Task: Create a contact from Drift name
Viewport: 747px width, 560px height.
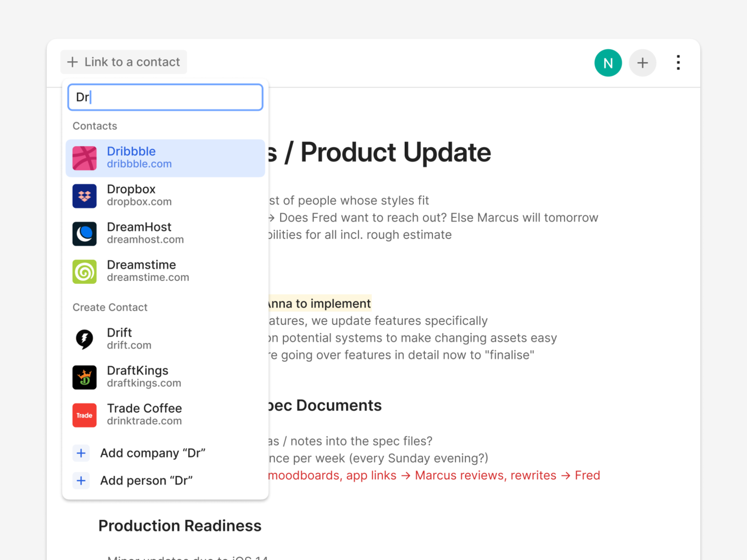Action: [120, 332]
